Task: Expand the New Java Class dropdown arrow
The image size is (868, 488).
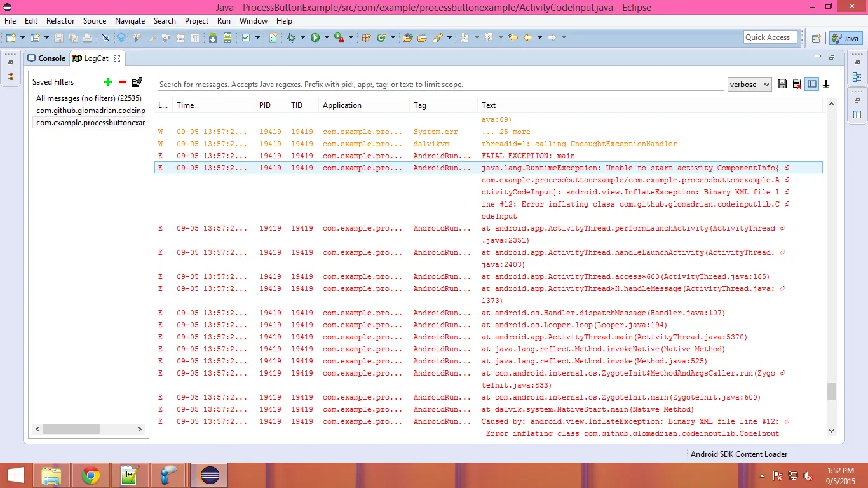Action: click(393, 37)
